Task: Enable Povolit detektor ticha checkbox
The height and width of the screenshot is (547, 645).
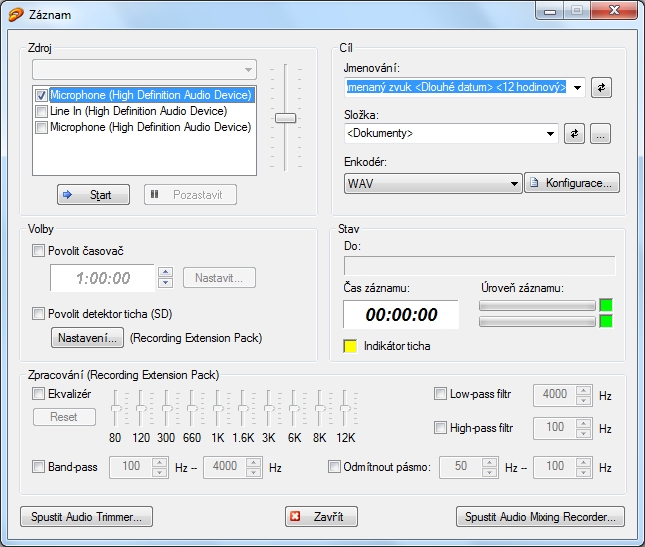Action: click(x=38, y=314)
